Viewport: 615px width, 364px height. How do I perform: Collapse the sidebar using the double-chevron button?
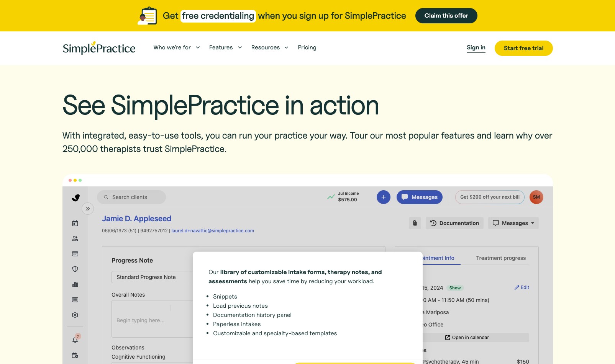(x=88, y=209)
